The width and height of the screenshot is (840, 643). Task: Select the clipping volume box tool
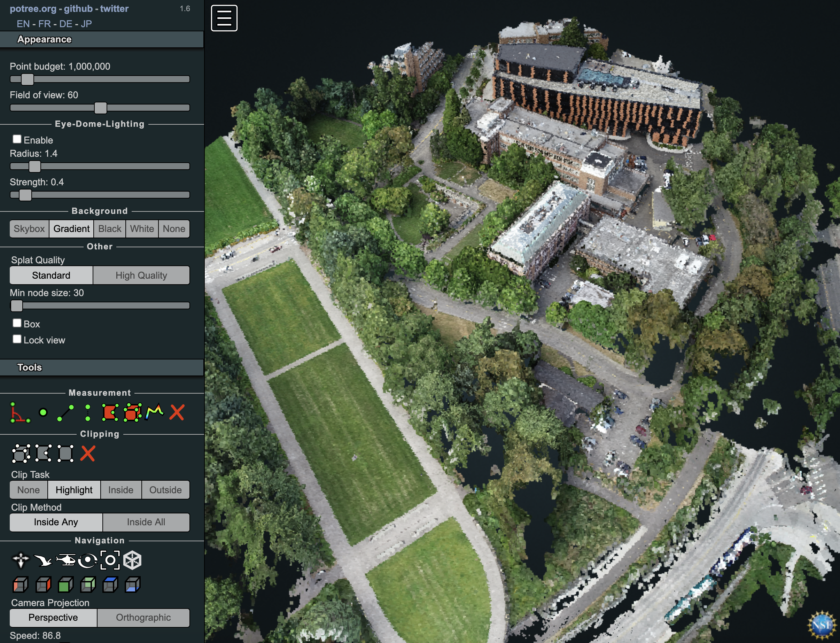pyautogui.click(x=21, y=454)
